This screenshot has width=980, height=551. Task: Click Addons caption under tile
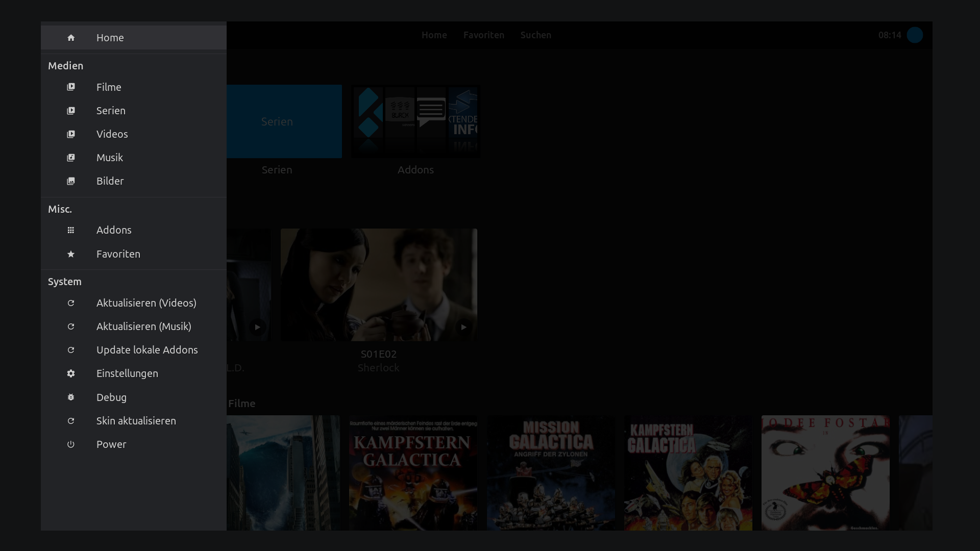click(415, 170)
